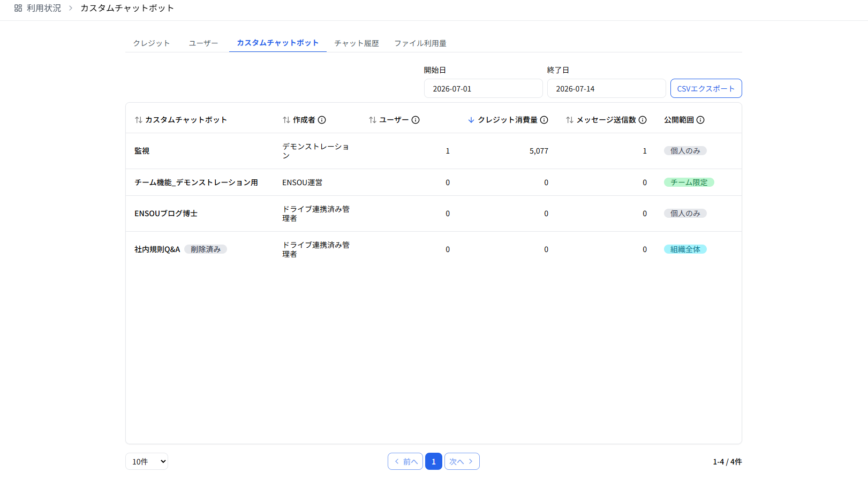Open the ファイル利用量 tab
This screenshot has width=868, height=480.
(x=420, y=43)
